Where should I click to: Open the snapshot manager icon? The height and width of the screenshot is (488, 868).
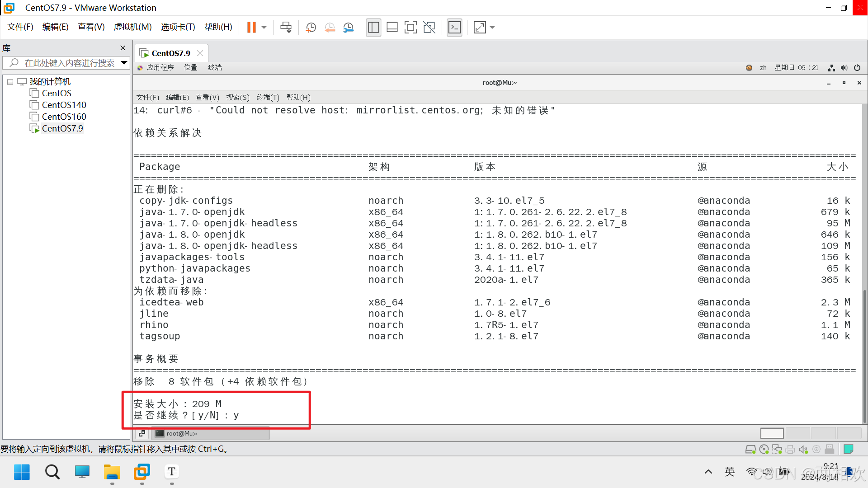coord(348,28)
